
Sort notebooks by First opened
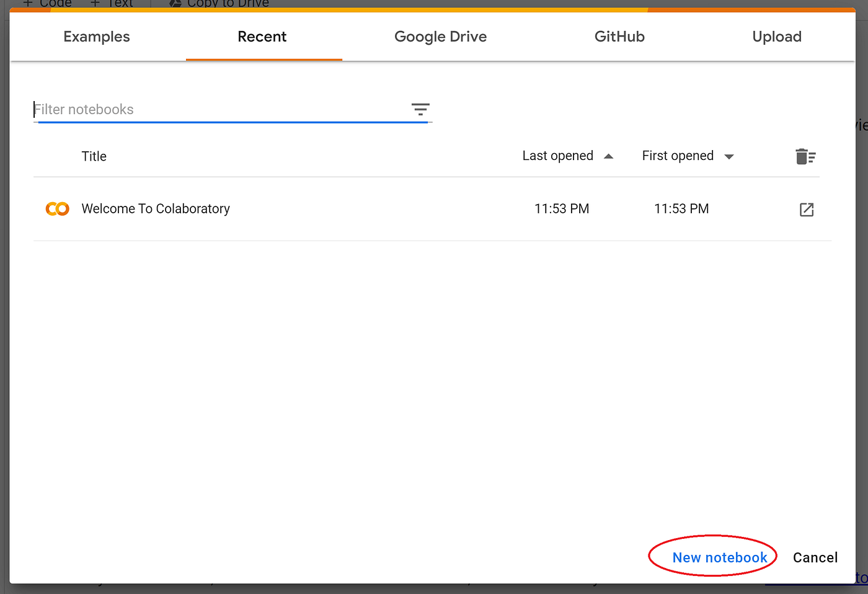[688, 156]
